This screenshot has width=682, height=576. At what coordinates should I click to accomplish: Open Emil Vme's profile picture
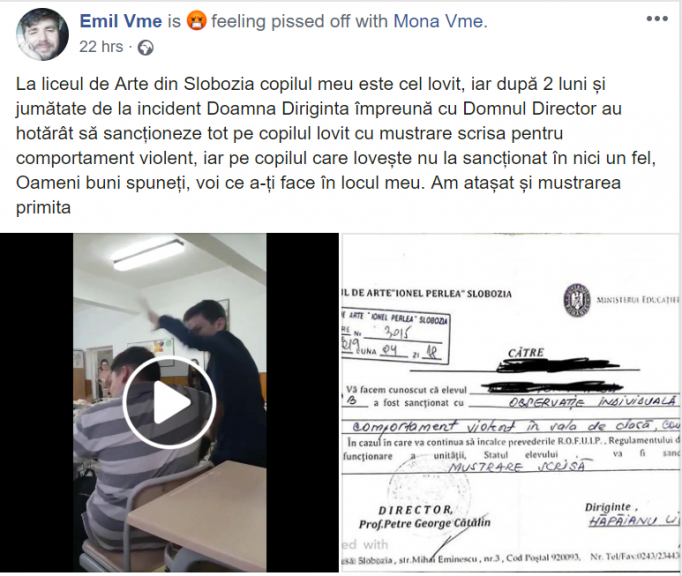[42, 34]
